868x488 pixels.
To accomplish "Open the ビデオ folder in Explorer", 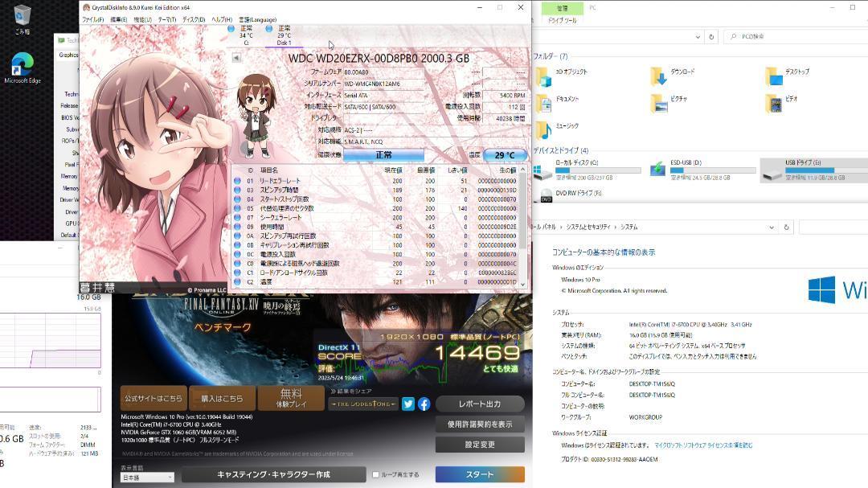I will [x=782, y=103].
